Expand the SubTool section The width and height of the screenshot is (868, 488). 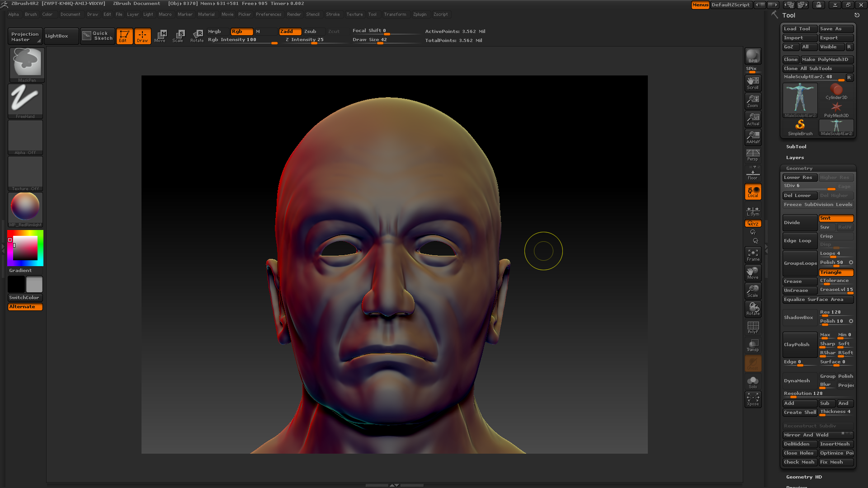pos(796,147)
